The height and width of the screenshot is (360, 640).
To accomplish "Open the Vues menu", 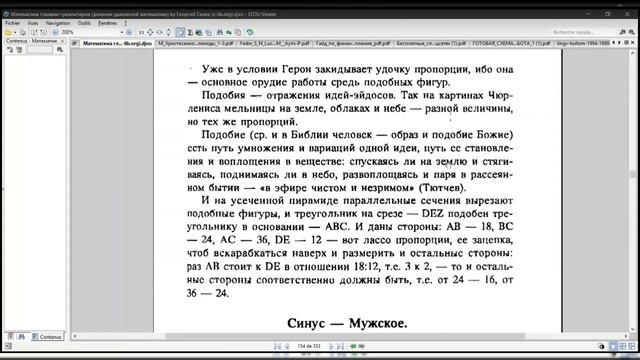I will (x=33, y=23).
